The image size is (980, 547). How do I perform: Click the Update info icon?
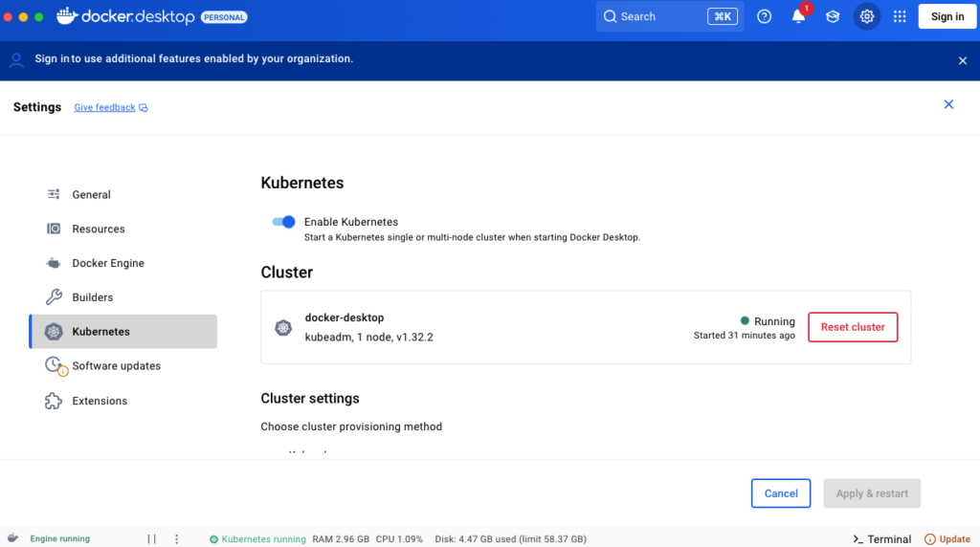(930, 539)
